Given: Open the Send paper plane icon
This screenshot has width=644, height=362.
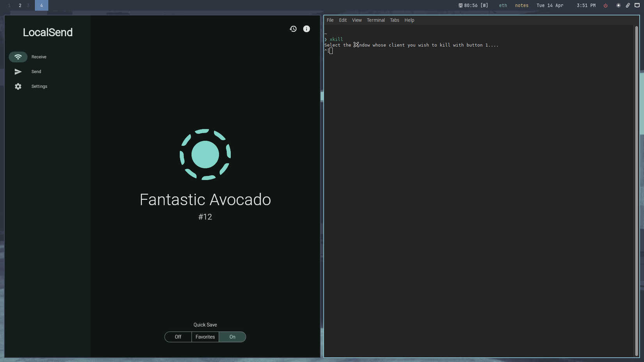Looking at the screenshot, I should point(18,71).
